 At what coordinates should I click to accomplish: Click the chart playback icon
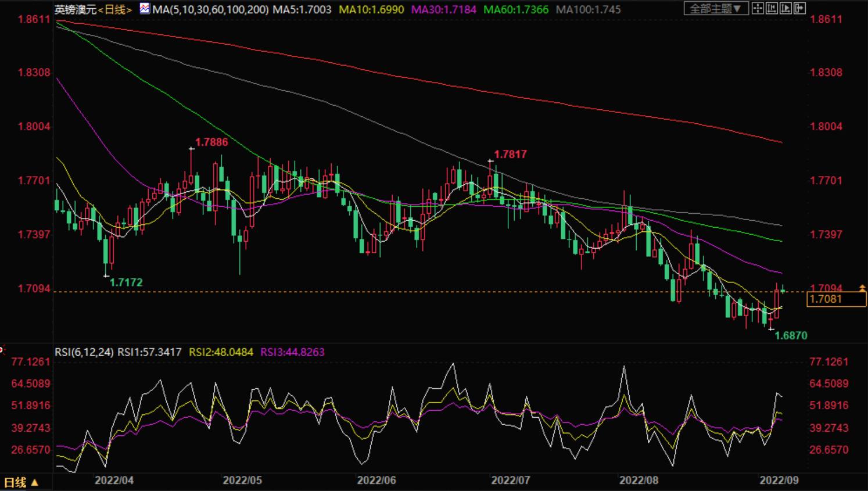pos(785,8)
